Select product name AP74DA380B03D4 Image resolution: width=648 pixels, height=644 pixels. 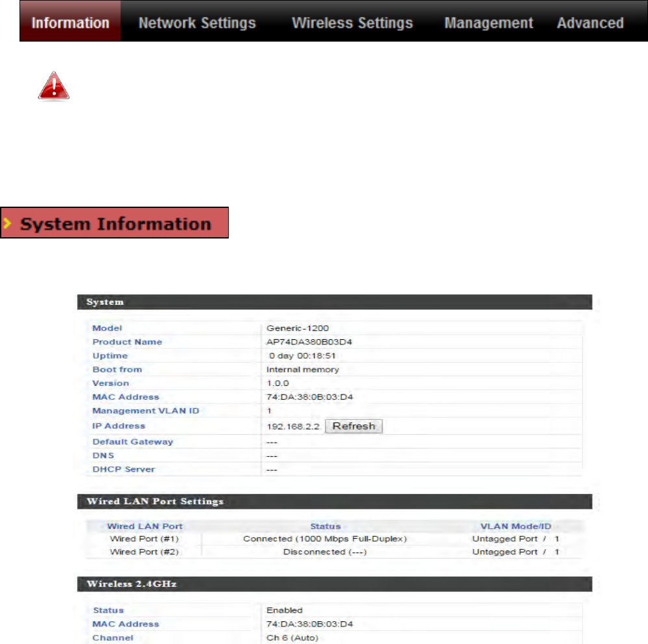click(x=309, y=342)
